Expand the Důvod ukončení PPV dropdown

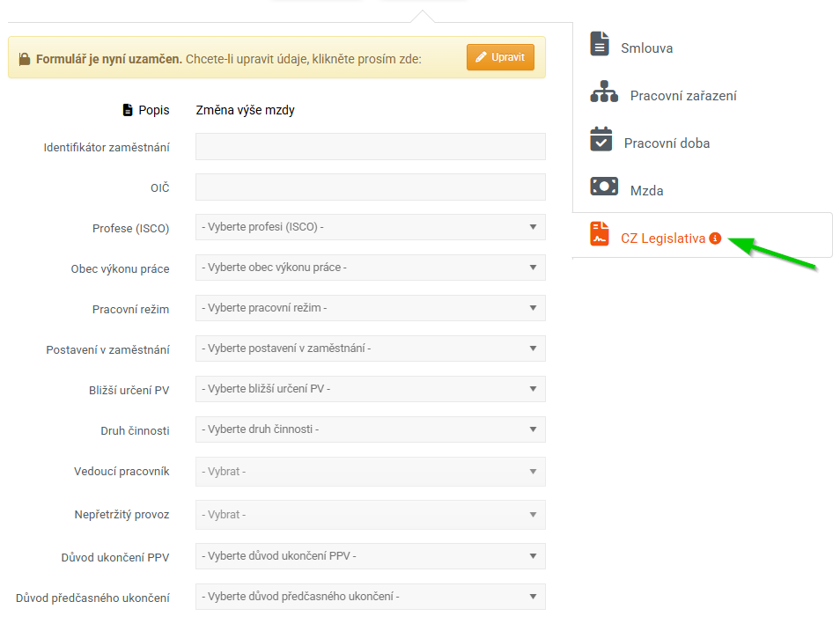tap(370, 556)
